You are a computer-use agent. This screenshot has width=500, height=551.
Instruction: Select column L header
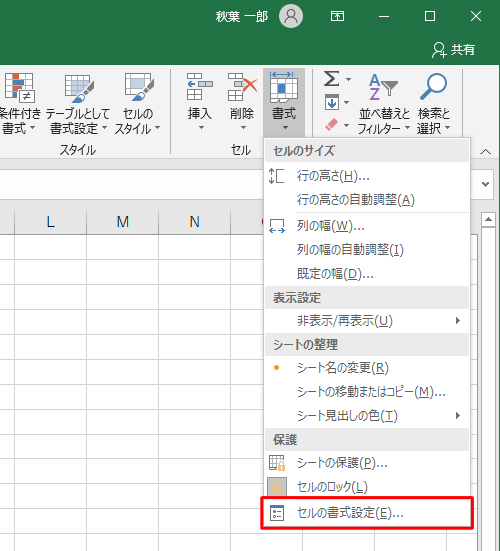pos(51,222)
